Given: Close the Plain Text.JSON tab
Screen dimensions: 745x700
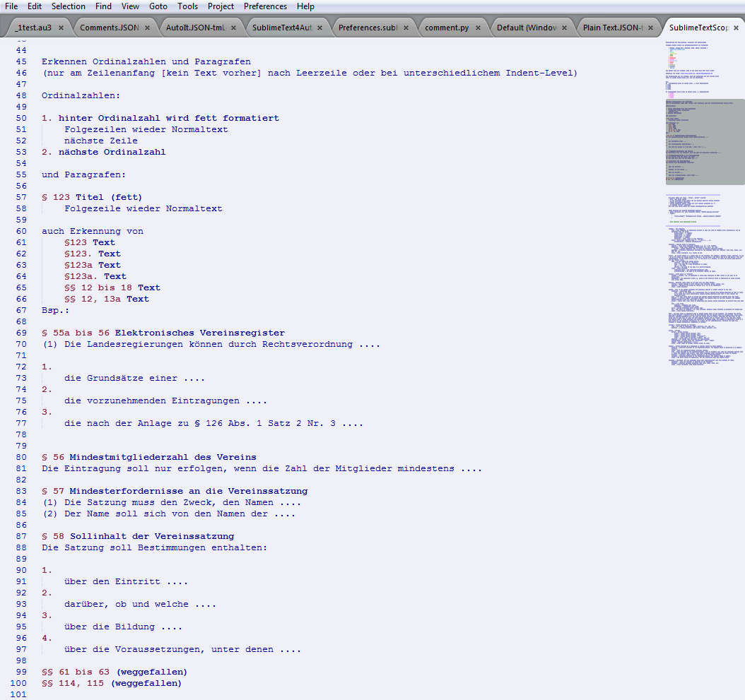Looking at the screenshot, I should pos(650,28).
